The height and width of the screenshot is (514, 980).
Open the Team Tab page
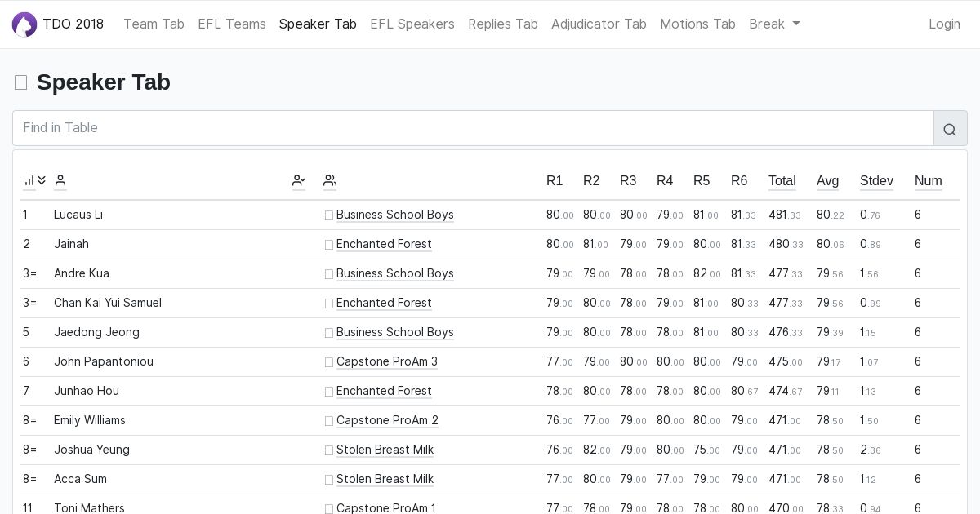(154, 24)
